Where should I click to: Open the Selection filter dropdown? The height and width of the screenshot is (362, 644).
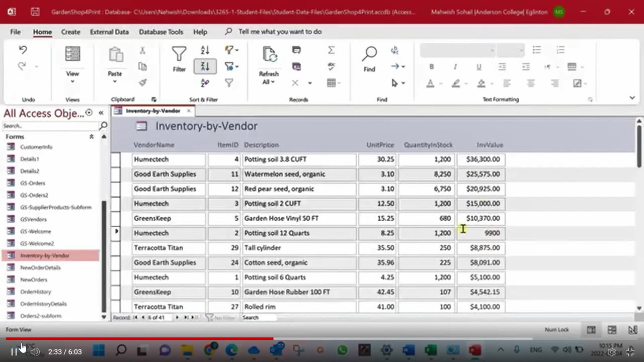pos(232,50)
